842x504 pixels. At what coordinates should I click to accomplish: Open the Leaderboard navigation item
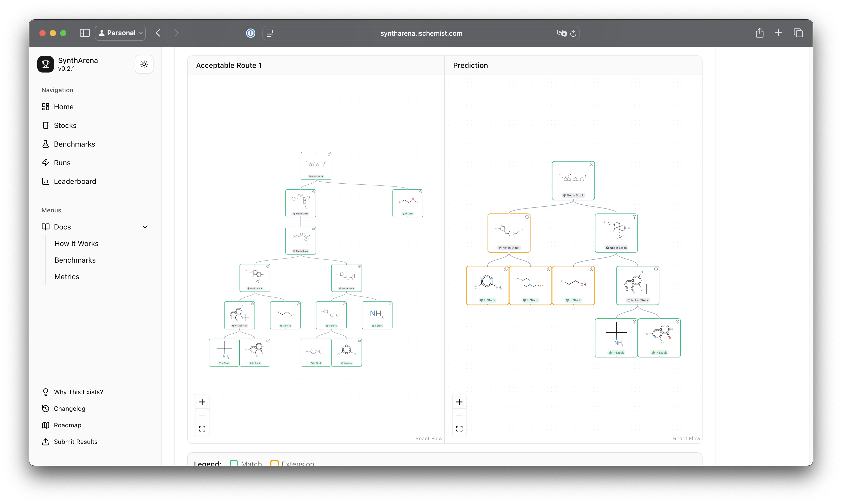click(75, 181)
